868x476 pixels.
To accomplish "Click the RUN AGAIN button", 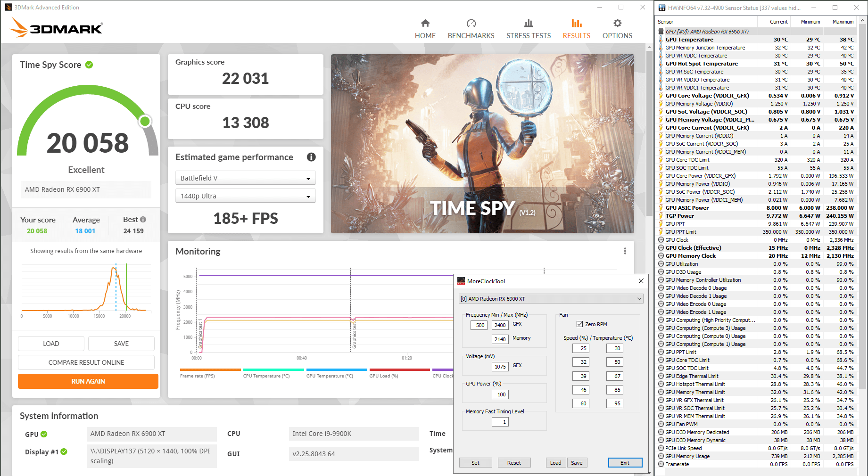I will pyautogui.click(x=88, y=381).
